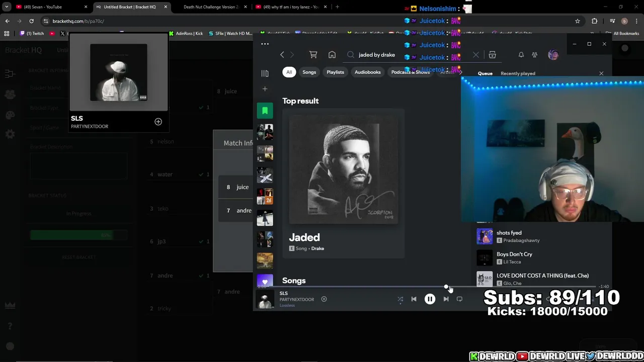Image resolution: width=644 pixels, height=362 pixels.
Task: Add SLS to Liked Songs in player bar
Action: point(324,299)
